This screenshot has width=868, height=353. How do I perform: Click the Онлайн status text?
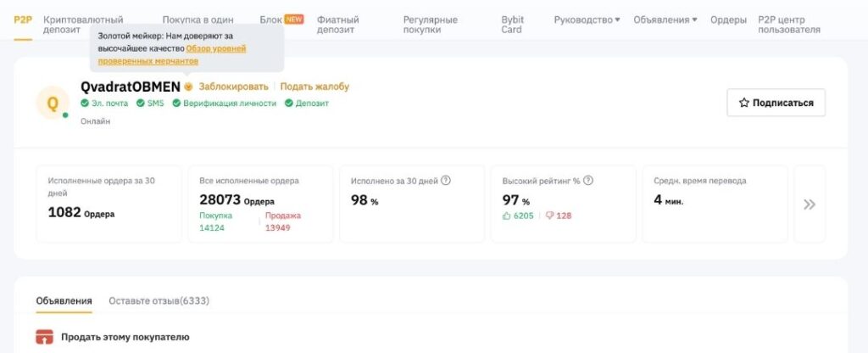tap(95, 120)
